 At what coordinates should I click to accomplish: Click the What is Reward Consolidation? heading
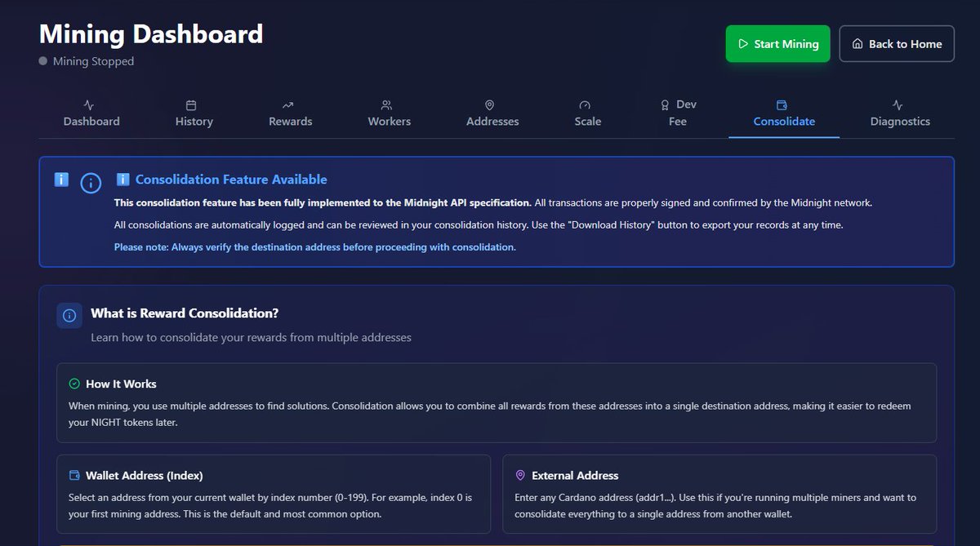(185, 313)
